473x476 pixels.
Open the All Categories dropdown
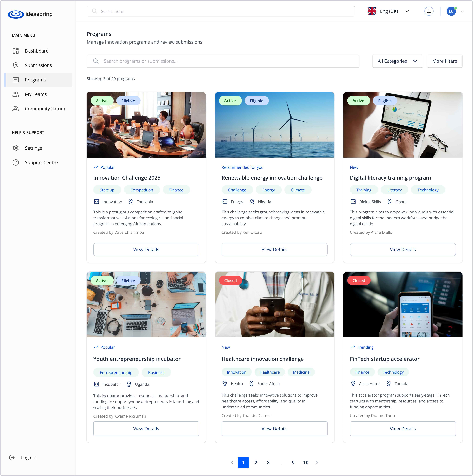pos(397,61)
